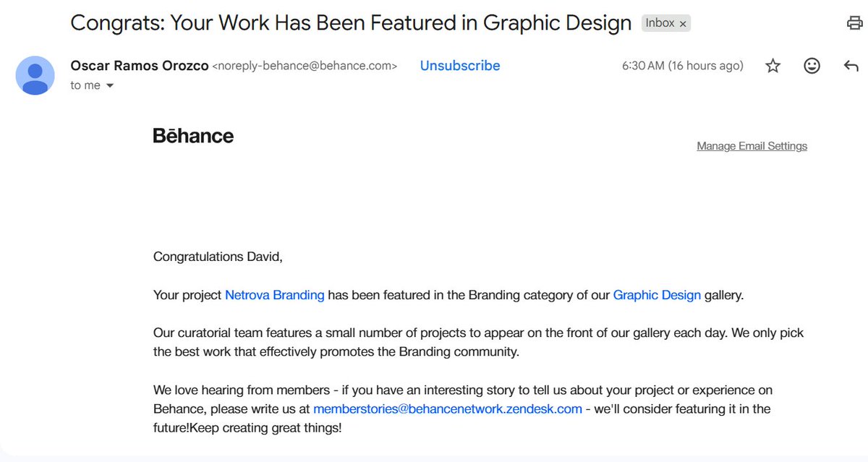Visit the Graphic Design gallery link
Image resolution: width=868 pixels, height=462 pixels.
click(657, 295)
